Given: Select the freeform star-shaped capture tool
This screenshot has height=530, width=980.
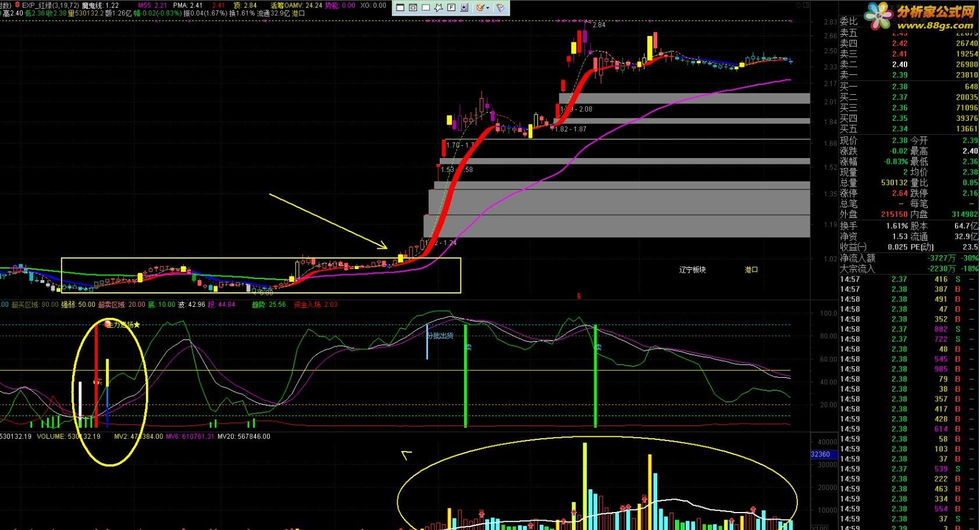Looking at the screenshot, I should click(x=439, y=8).
